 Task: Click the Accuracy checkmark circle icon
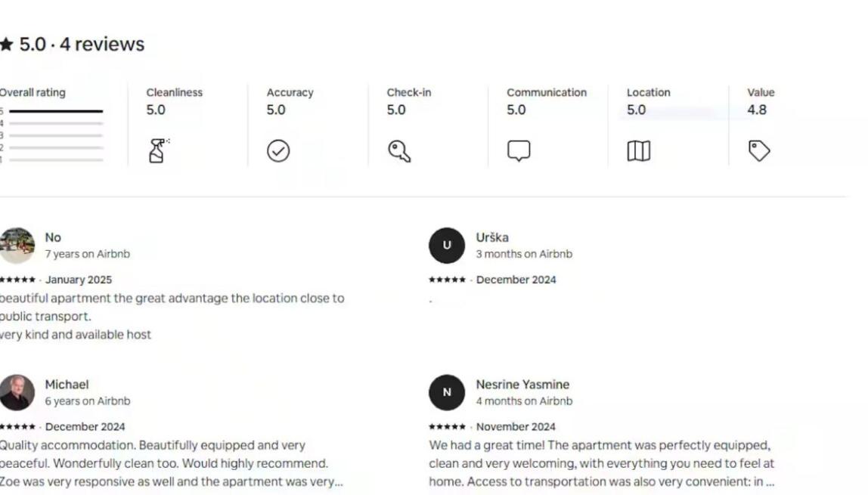click(x=278, y=151)
